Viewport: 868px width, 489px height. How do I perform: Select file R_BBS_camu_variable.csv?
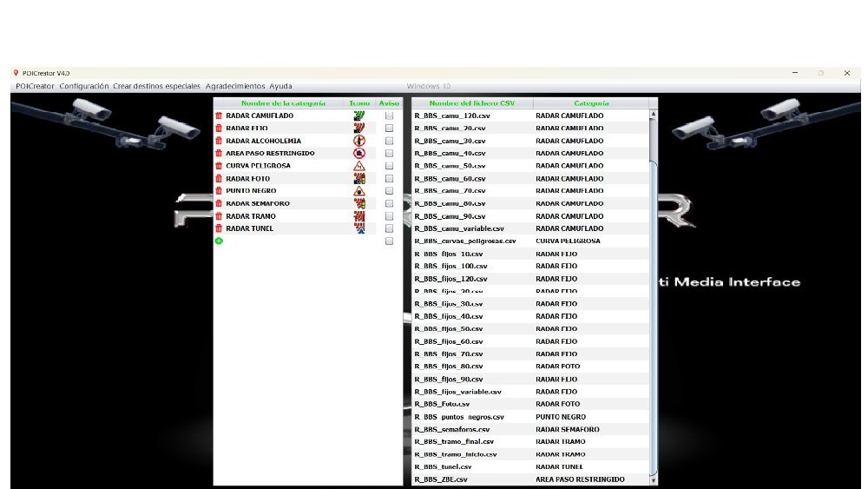tap(459, 228)
